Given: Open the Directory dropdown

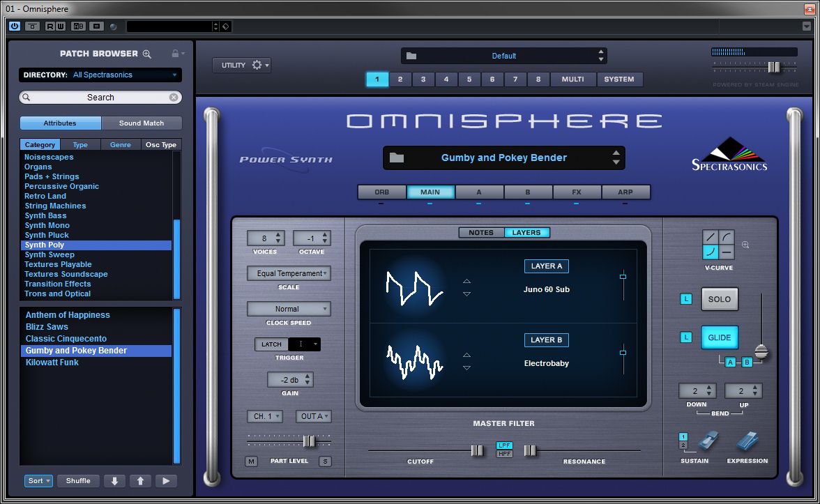Looking at the screenshot, I should tap(100, 75).
